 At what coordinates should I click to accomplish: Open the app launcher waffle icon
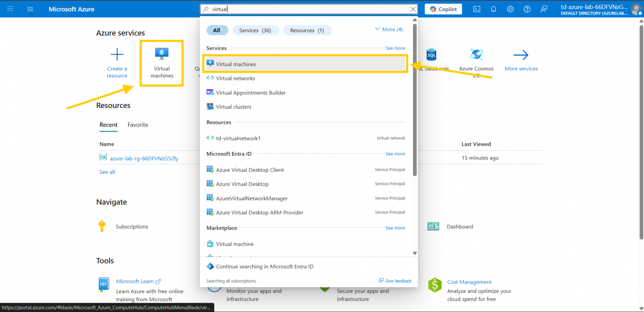[10, 9]
